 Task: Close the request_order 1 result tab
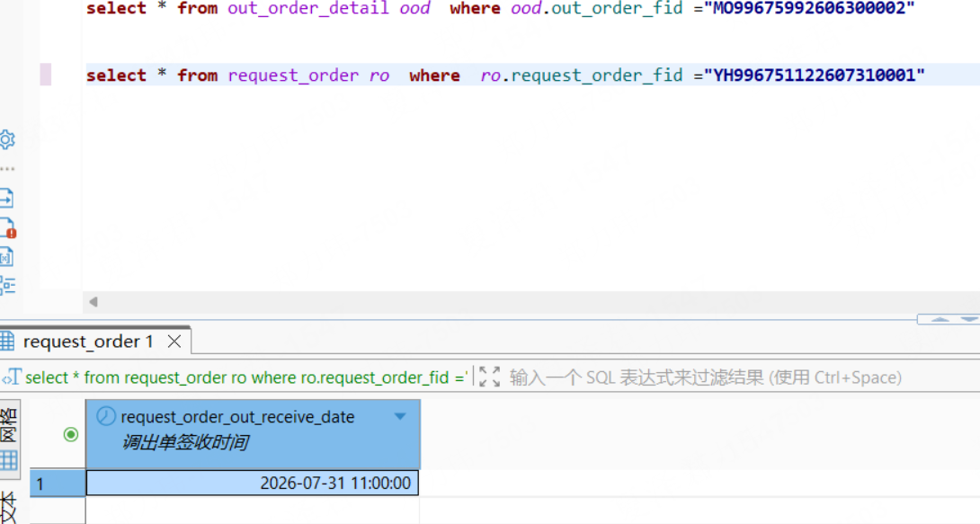[174, 342]
